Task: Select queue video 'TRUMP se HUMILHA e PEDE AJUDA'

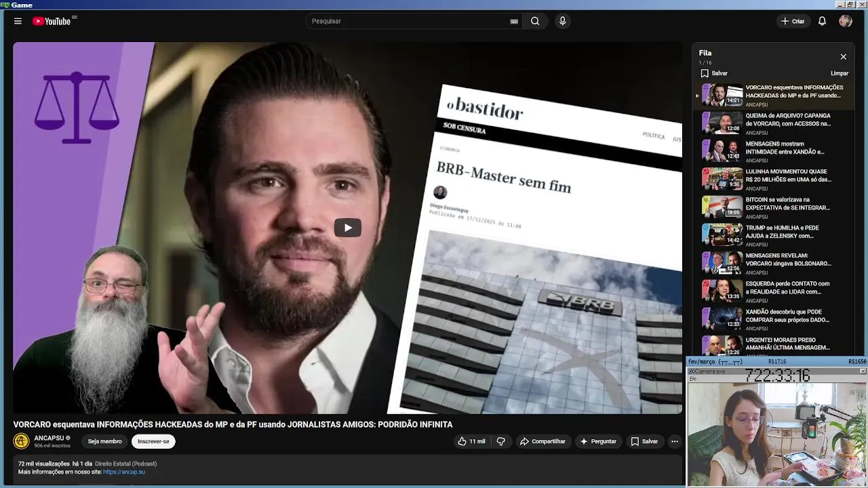Action: tap(773, 235)
